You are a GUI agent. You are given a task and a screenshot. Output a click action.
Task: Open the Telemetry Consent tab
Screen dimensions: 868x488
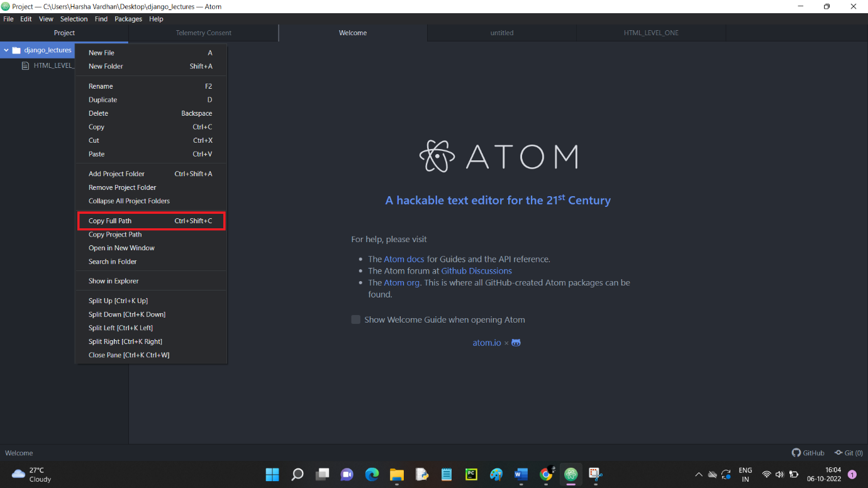pyautogui.click(x=203, y=33)
